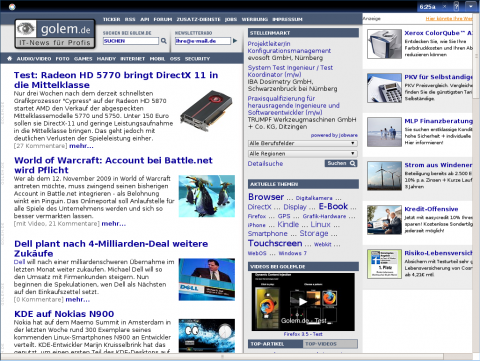Open the FORUM menu item
480x361 pixels.
point(163,19)
